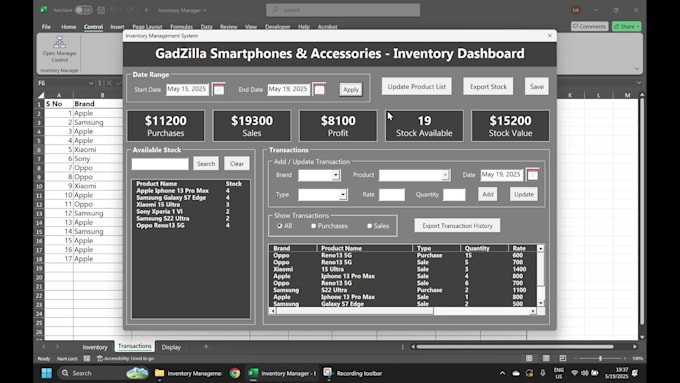Expand the Excel formula bar
Image resolution: width=680 pixels, height=383 pixels.
[x=639, y=83]
